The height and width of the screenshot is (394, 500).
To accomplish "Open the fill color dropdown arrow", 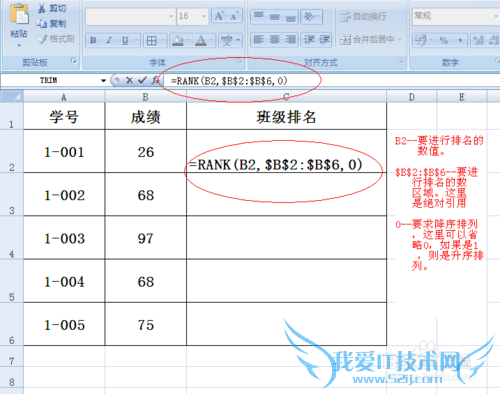I will point(188,40).
